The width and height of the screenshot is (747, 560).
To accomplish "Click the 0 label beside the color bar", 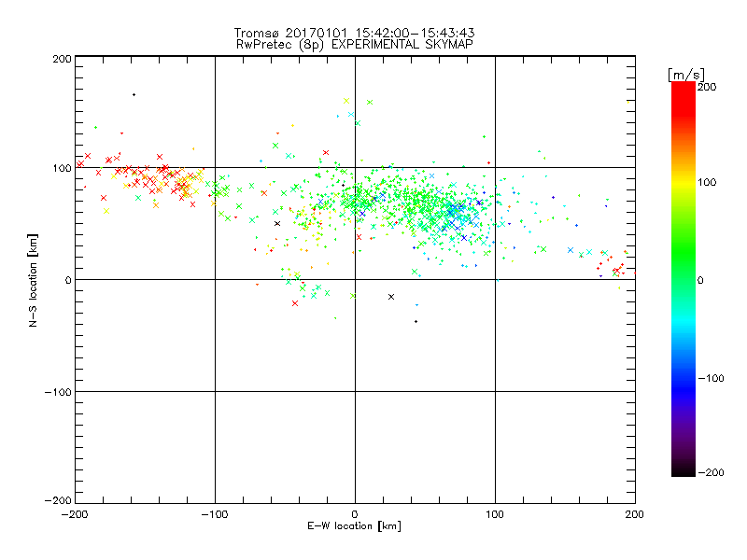I will coord(700,280).
